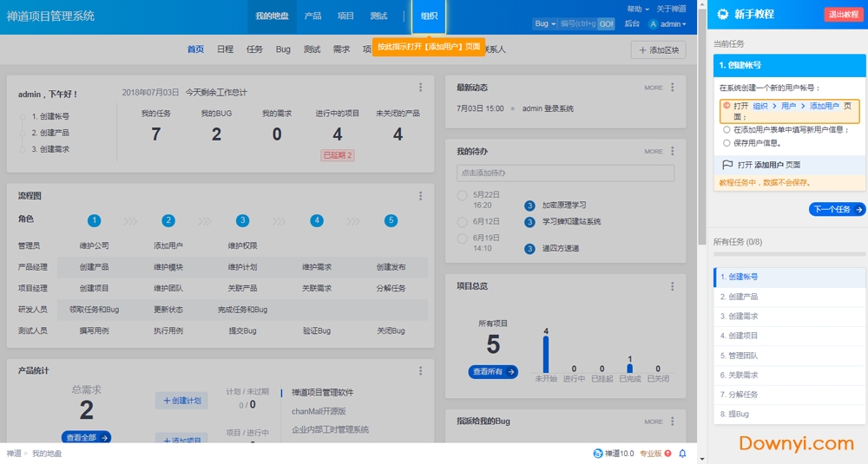Click the flag icon beside 打开 添加用户 页面
The width and height of the screenshot is (868, 464).
(727, 165)
